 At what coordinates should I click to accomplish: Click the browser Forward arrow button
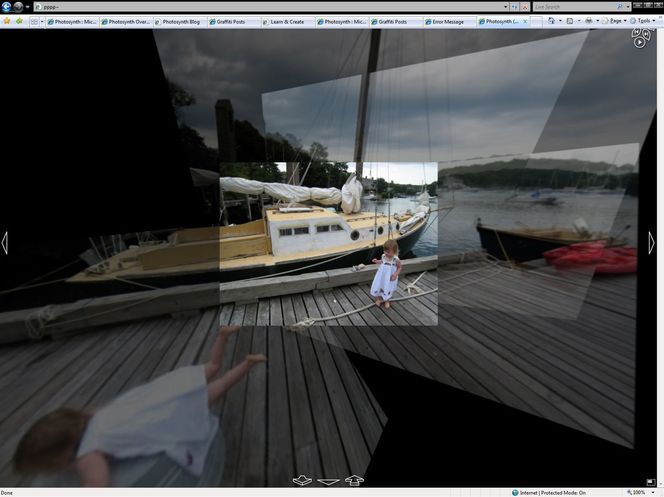pyautogui.click(x=18, y=7)
